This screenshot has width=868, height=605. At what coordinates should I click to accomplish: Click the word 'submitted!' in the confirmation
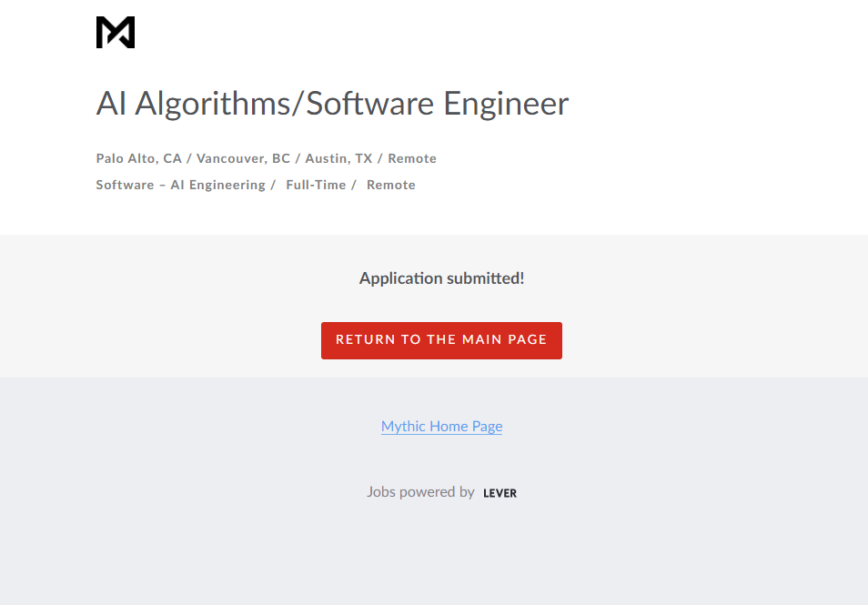(486, 278)
